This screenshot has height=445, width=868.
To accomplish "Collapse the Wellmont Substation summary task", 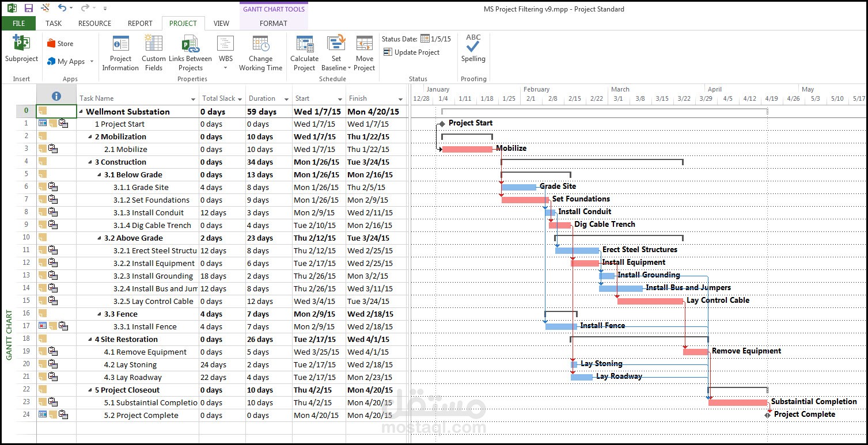I will [x=81, y=112].
